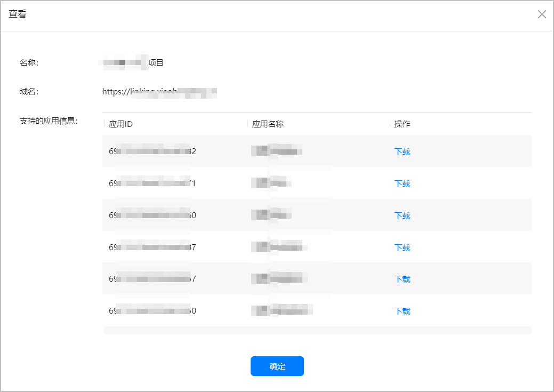Image resolution: width=554 pixels, height=392 pixels.
Task: Click 下载 in the sixth application row
Action: tap(402, 311)
